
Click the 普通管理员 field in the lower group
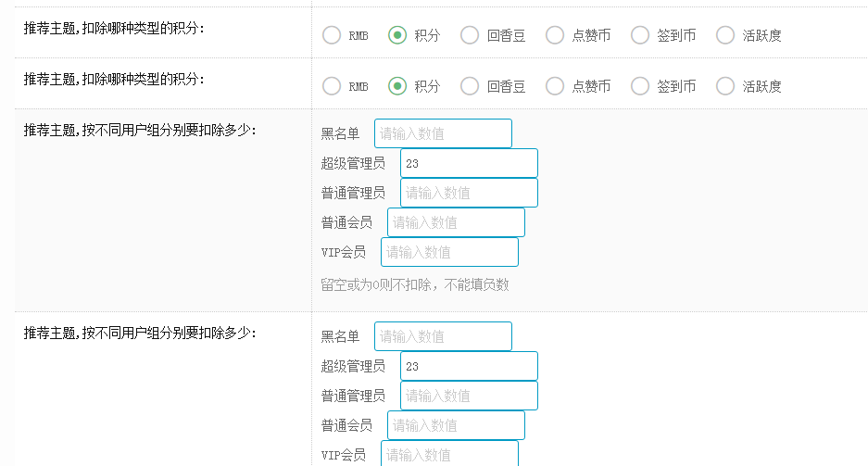(469, 396)
